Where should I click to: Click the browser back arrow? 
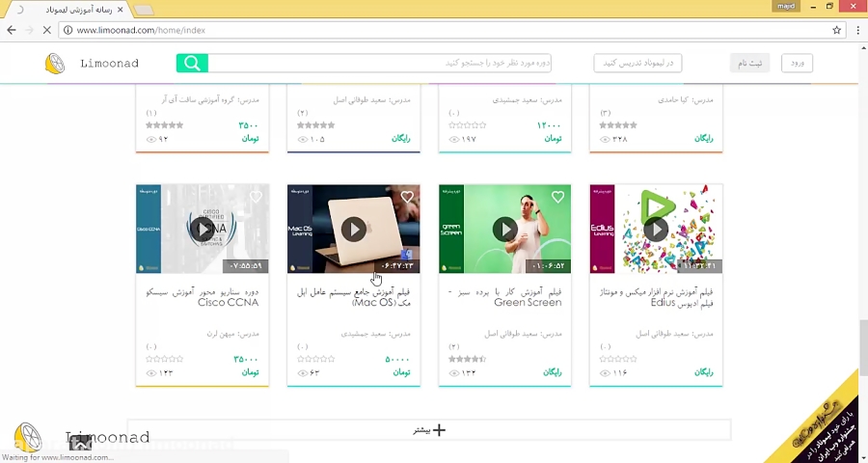click(12, 30)
